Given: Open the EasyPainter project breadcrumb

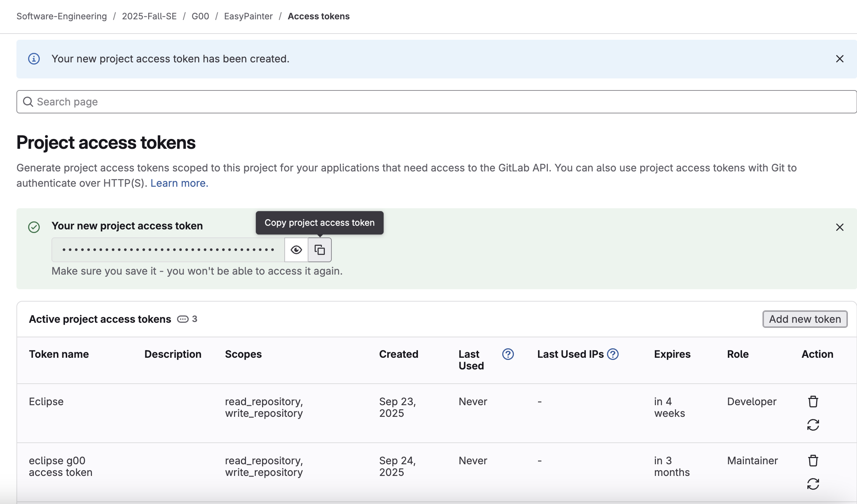Looking at the screenshot, I should click(248, 16).
